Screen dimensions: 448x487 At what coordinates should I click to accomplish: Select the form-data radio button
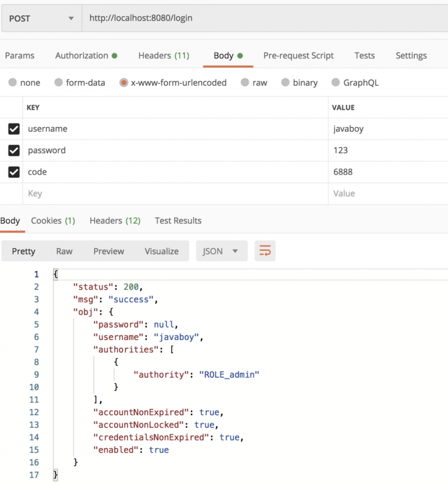59,83
